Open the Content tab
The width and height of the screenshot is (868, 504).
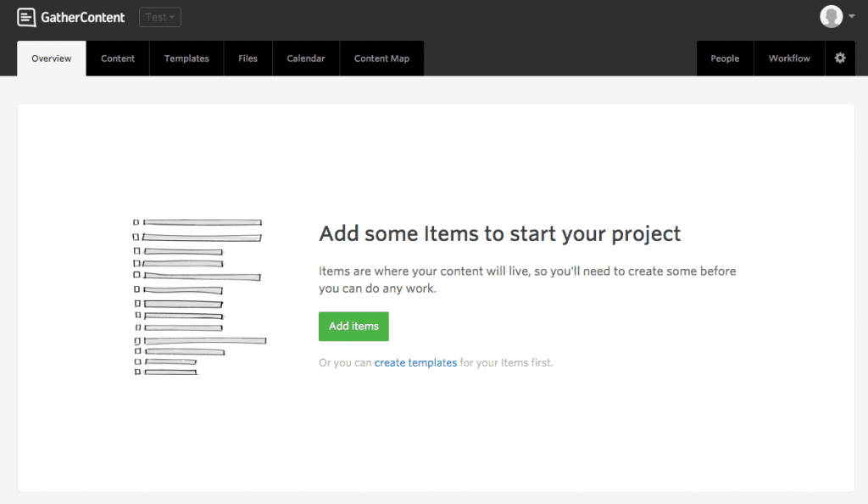click(118, 59)
